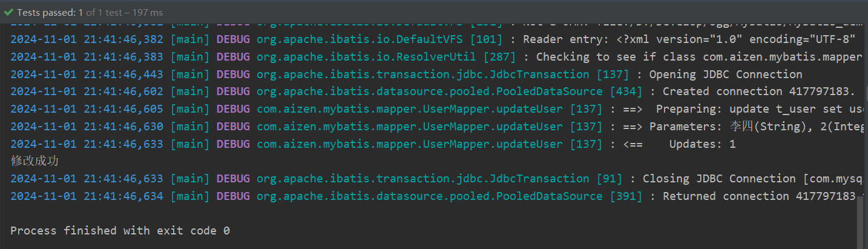Image resolution: width=868 pixels, height=249 pixels.
Task: Click the 'Closing JDBC Connection' message
Action: click(718, 179)
